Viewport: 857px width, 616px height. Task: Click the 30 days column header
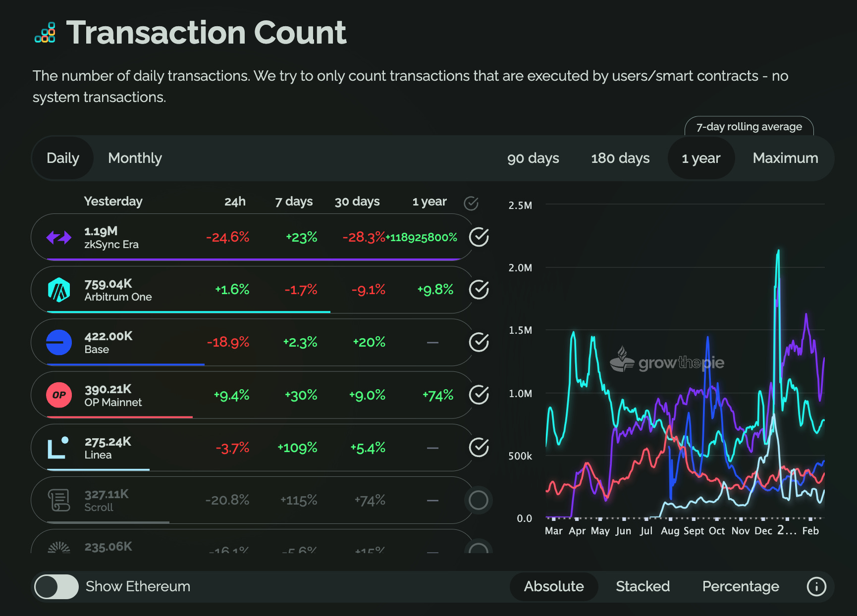(x=357, y=202)
